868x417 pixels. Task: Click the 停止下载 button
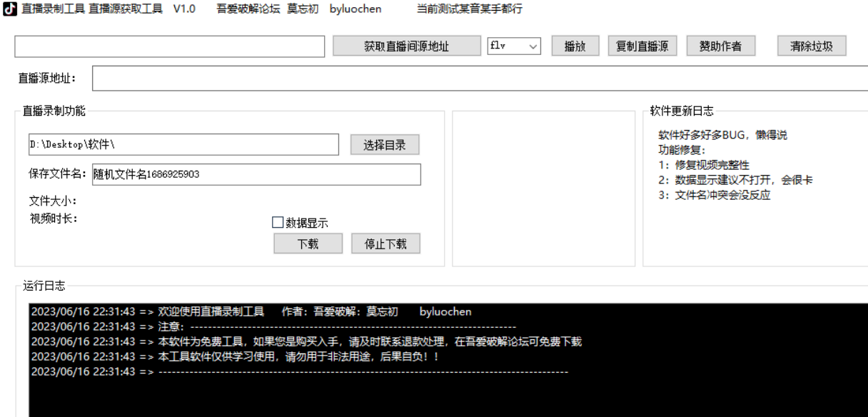coord(385,243)
